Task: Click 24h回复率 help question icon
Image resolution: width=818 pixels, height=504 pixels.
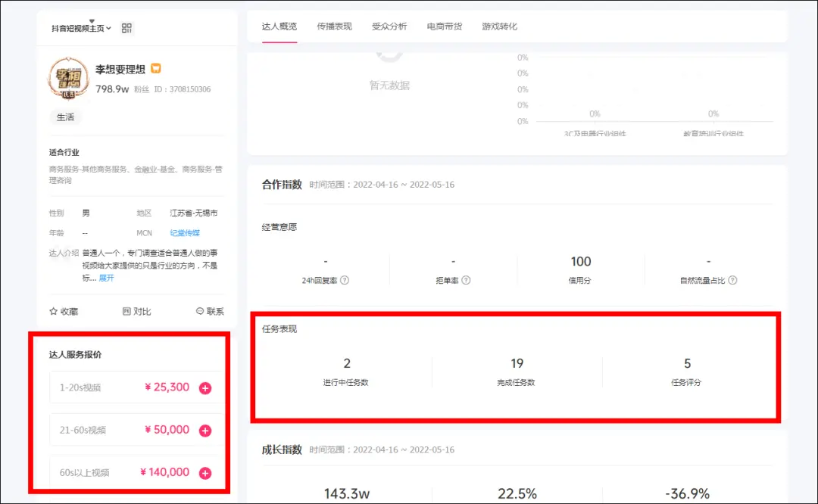Action: 345,280
